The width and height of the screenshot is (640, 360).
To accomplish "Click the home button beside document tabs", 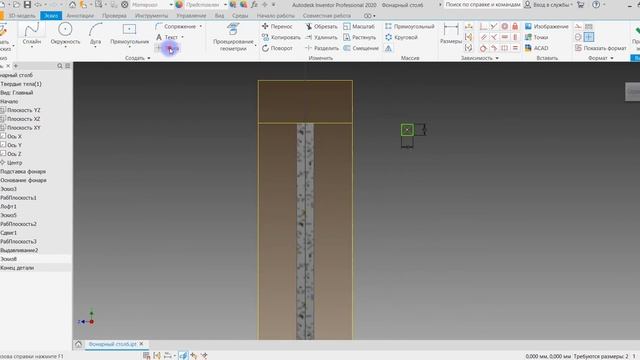I will [78, 344].
